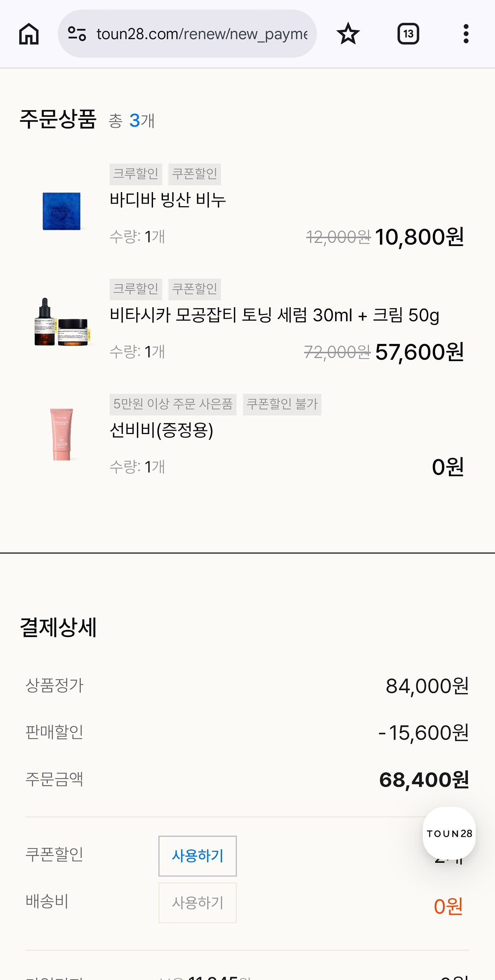
Task: Tap the 5만원 이상 주문 사은품 tag
Action: click(x=173, y=404)
